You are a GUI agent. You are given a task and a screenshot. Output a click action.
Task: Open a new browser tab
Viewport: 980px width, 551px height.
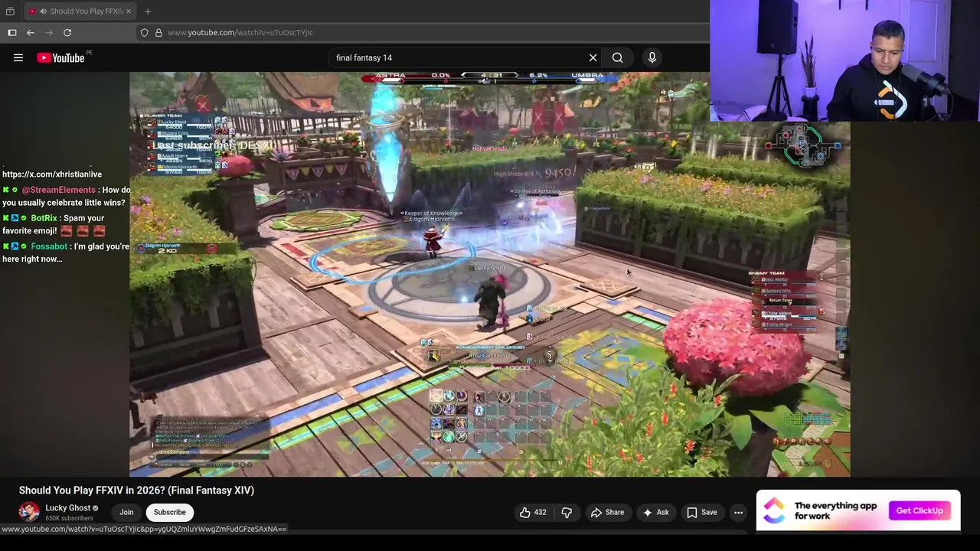tap(148, 11)
